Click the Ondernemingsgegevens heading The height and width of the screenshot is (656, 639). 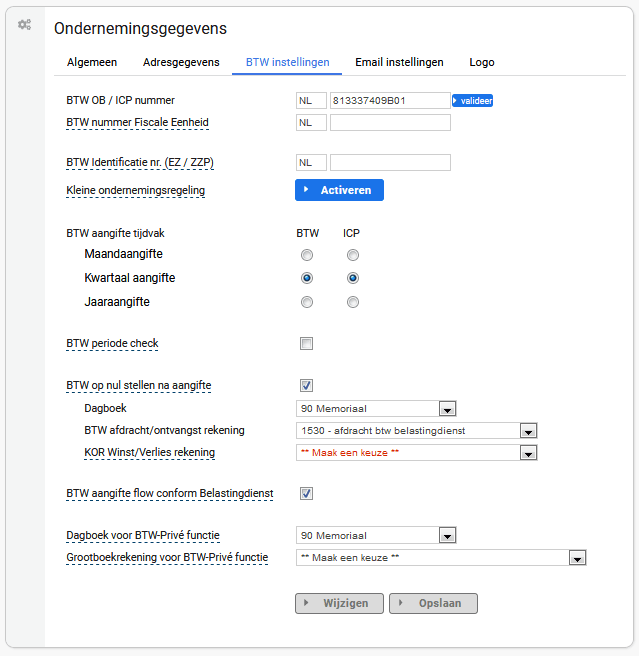pyautogui.click(x=140, y=28)
